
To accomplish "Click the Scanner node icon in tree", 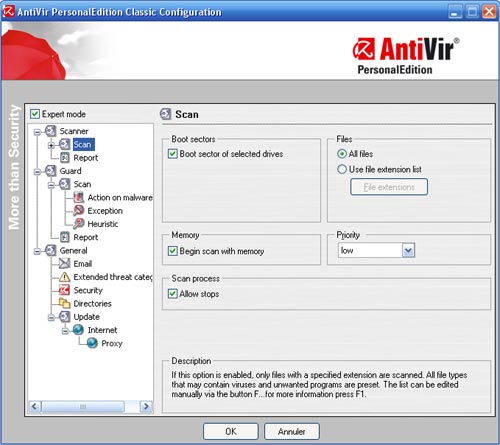I will 51,131.
